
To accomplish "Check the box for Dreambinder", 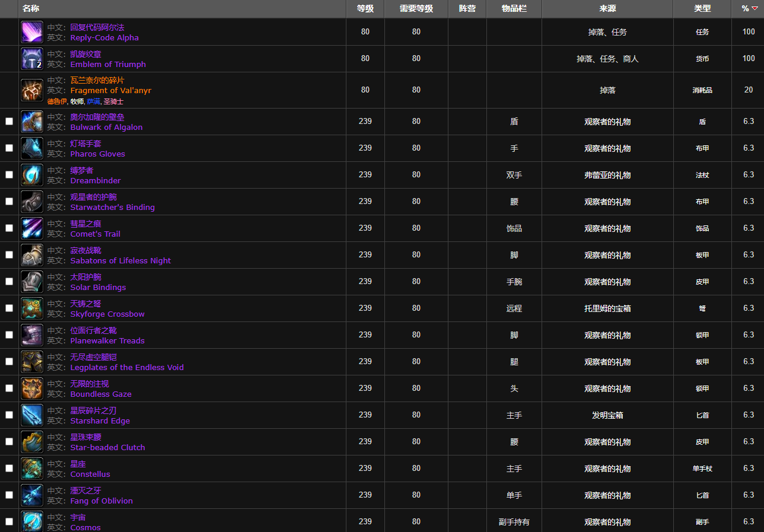I will (x=9, y=174).
